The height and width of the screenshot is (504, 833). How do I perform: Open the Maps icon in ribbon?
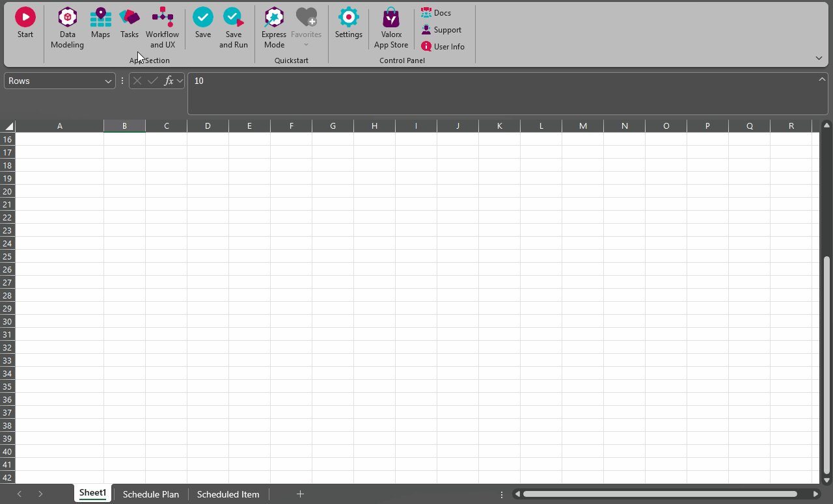[x=100, y=18]
